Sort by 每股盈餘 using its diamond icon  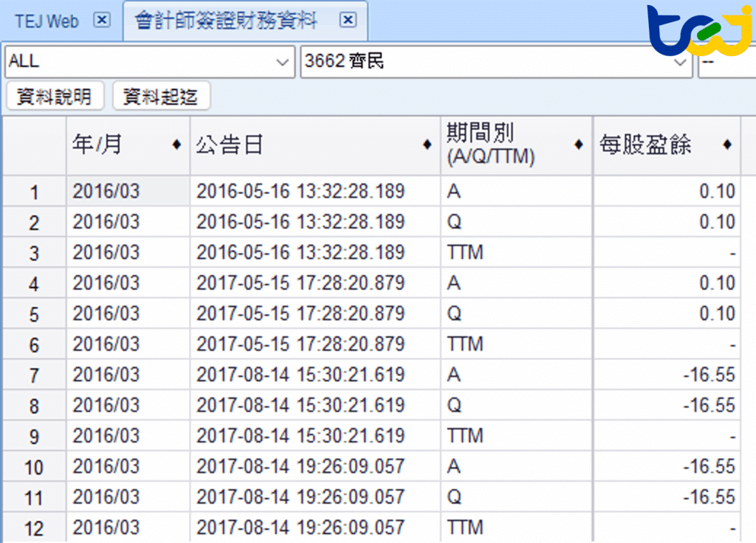click(x=727, y=145)
